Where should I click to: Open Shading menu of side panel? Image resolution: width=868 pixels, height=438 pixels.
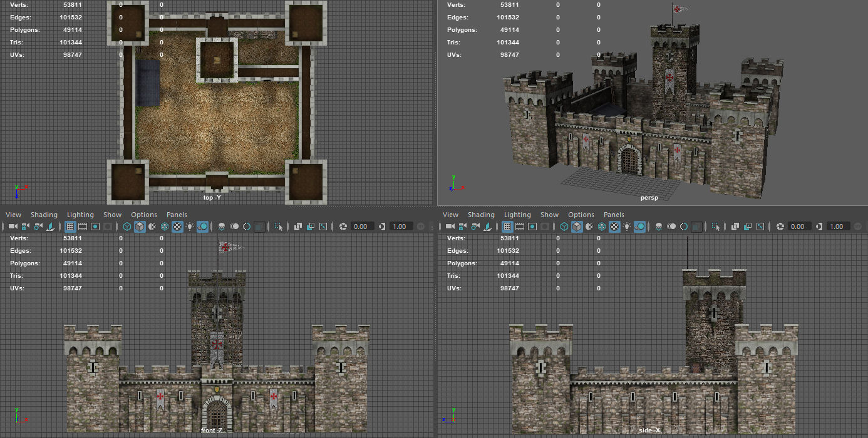pos(482,215)
